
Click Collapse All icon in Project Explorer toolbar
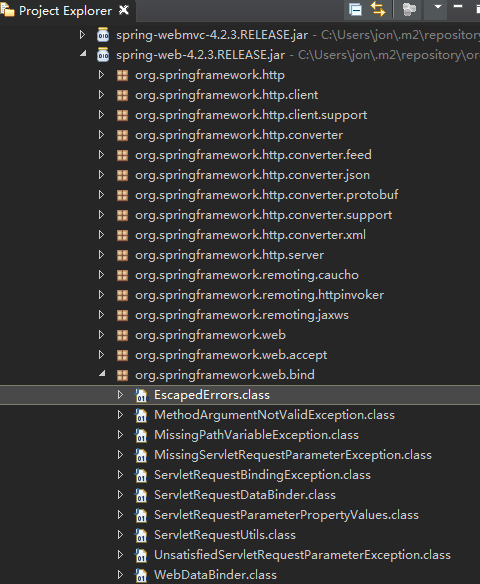point(355,9)
